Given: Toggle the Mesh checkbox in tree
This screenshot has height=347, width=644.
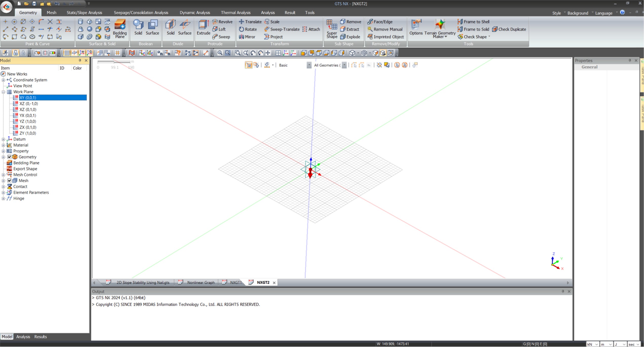Looking at the screenshot, I should point(9,181).
